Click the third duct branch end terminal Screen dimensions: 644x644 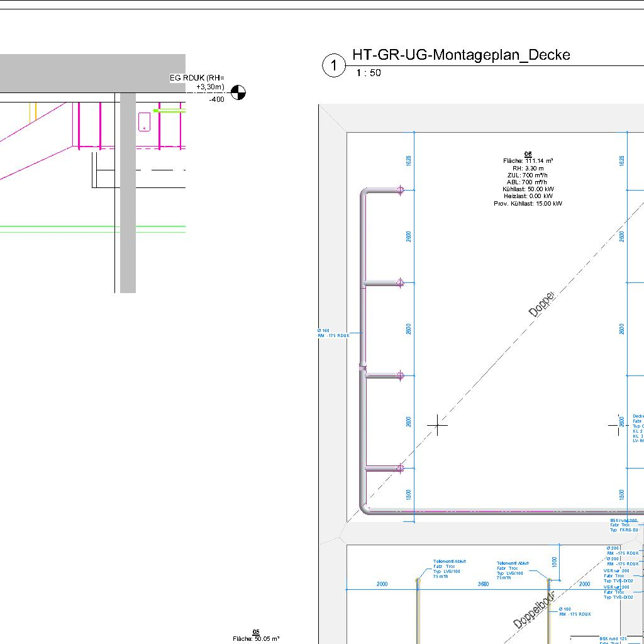(399, 376)
